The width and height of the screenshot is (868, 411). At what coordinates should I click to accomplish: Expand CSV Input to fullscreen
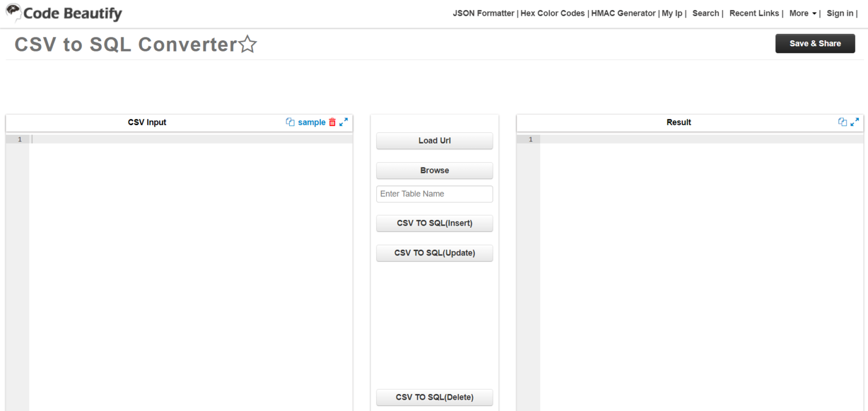[344, 122]
